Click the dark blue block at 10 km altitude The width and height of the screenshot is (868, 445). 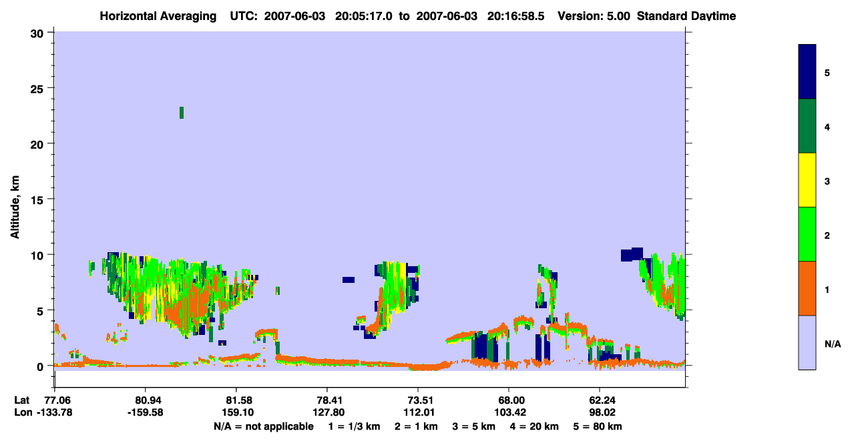click(632, 254)
